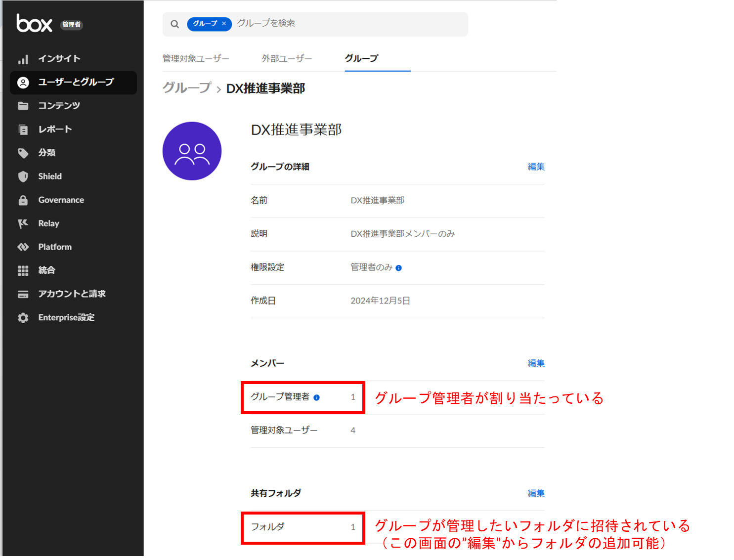Image resolution: width=734 pixels, height=560 pixels.
Task: Open the コンテンツ menu item
Action: [73, 106]
